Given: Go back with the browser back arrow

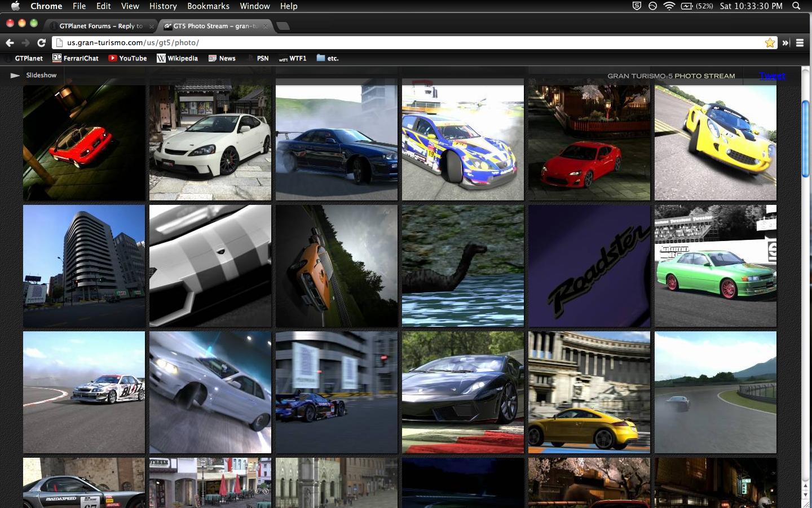Looking at the screenshot, I should pyautogui.click(x=10, y=43).
